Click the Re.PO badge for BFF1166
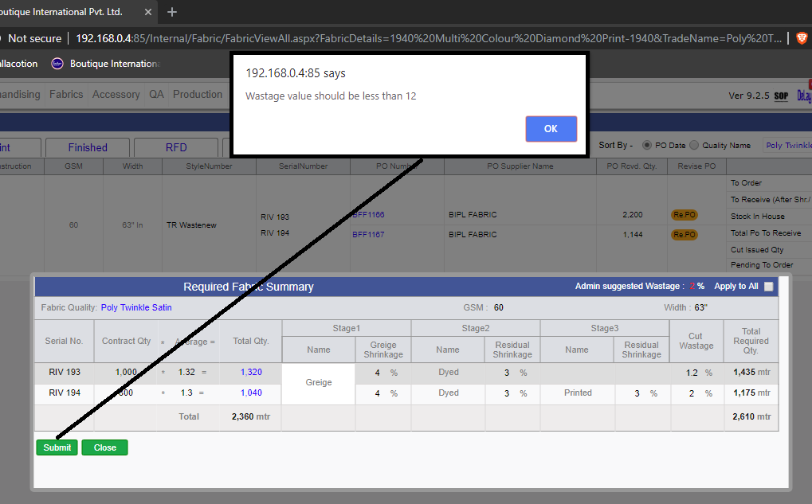Image resolution: width=812 pixels, height=504 pixels. [x=684, y=215]
